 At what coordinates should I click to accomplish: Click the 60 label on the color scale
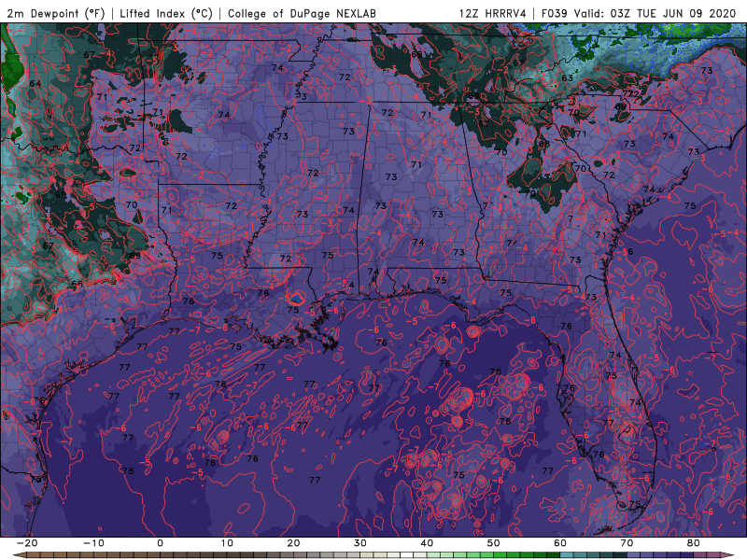click(x=560, y=543)
